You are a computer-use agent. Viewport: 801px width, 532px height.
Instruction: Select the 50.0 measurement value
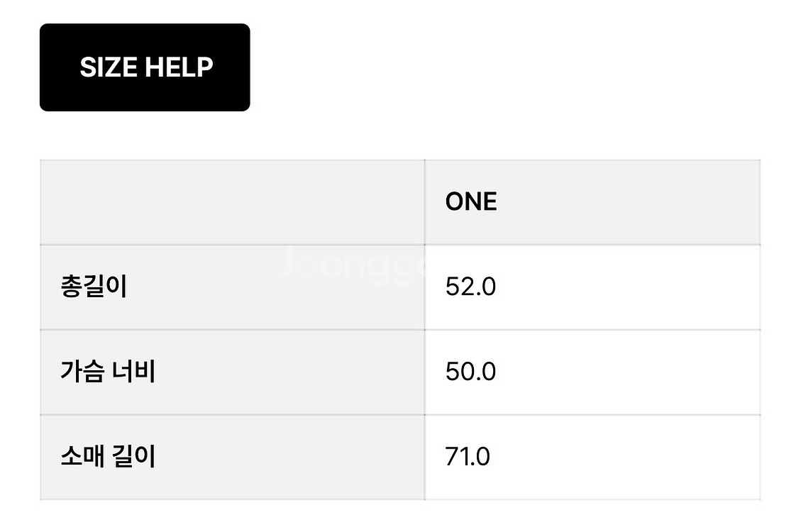pyautogui.click(x=470, y=371)
